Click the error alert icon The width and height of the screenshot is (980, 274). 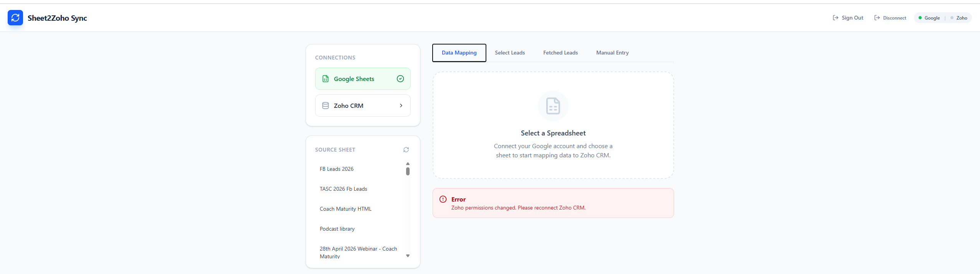tap(443, 199)
